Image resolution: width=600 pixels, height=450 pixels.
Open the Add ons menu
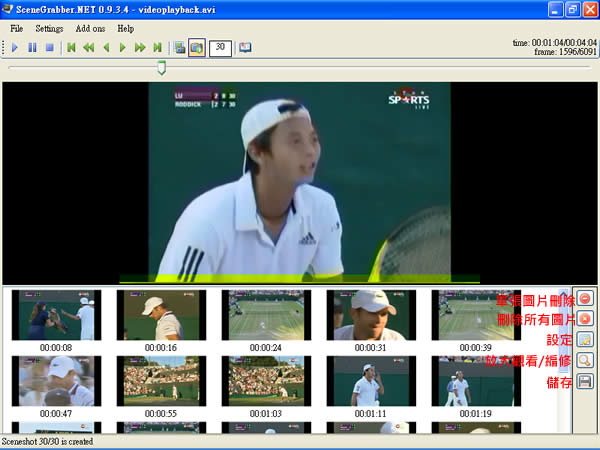tap(90, 28)
